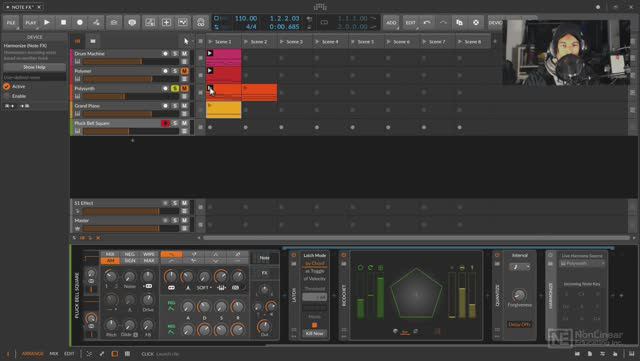Add a new scene with the plus icon
This screenshot has width=640, height=361.
495,42
